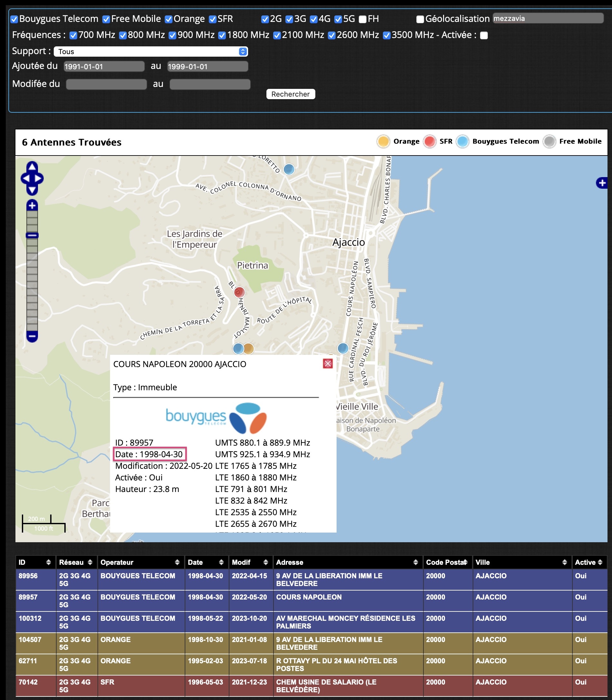Screen dimensions: 612x700
Task: Uncheck the Bouygues Telecom operator checkbox
Action: (14, 19)
